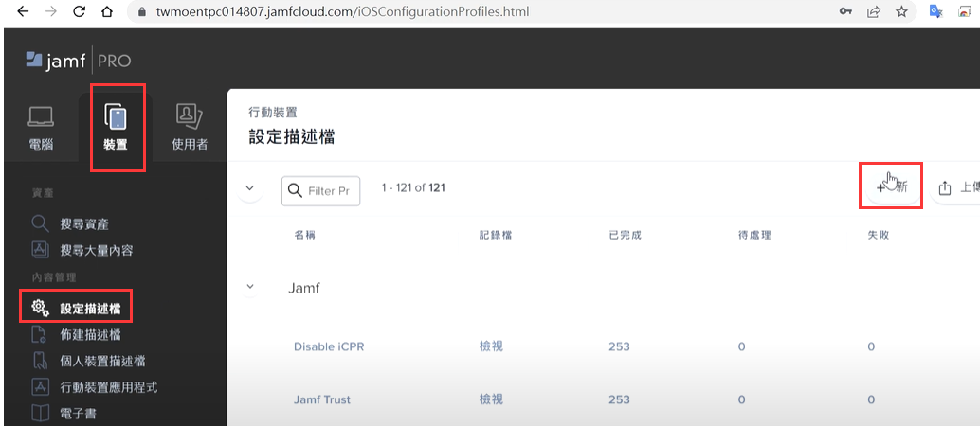The width and height of the screenshot is (980, 426).
Task: Sort by 已完成 column header
Action: (x=625, y=236)
